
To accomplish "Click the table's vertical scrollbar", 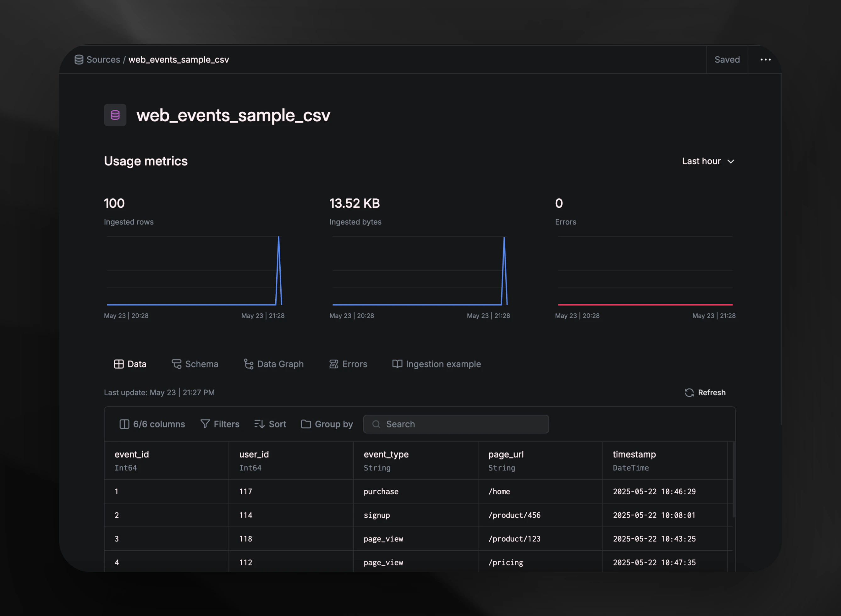I will 734,480.
